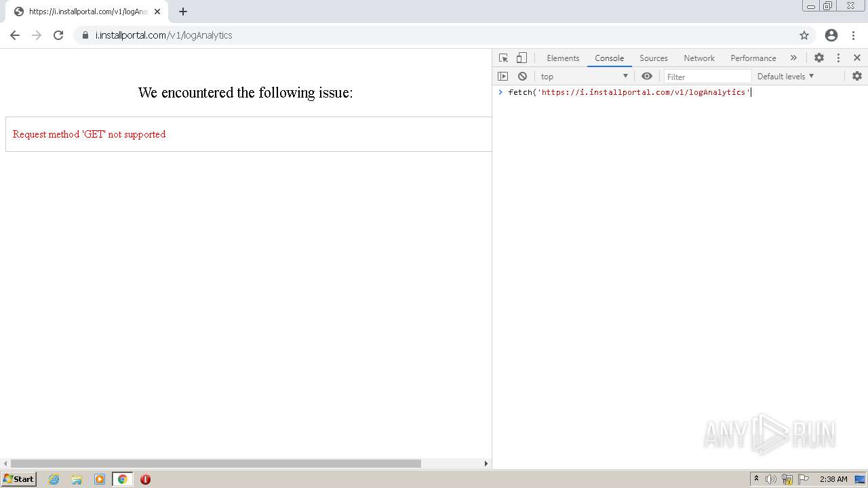
Task: Click the 'Request method GET not supported' text
Action: coord(89,134)
